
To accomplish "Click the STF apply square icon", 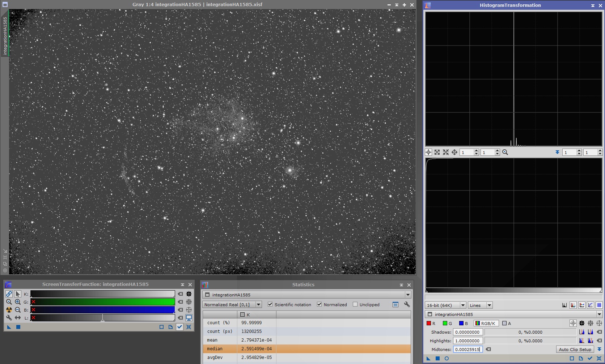I will coord(18,327).
